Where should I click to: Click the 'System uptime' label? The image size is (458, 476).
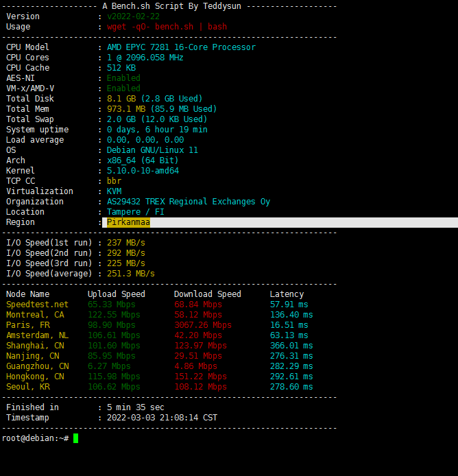pos(37,130)
